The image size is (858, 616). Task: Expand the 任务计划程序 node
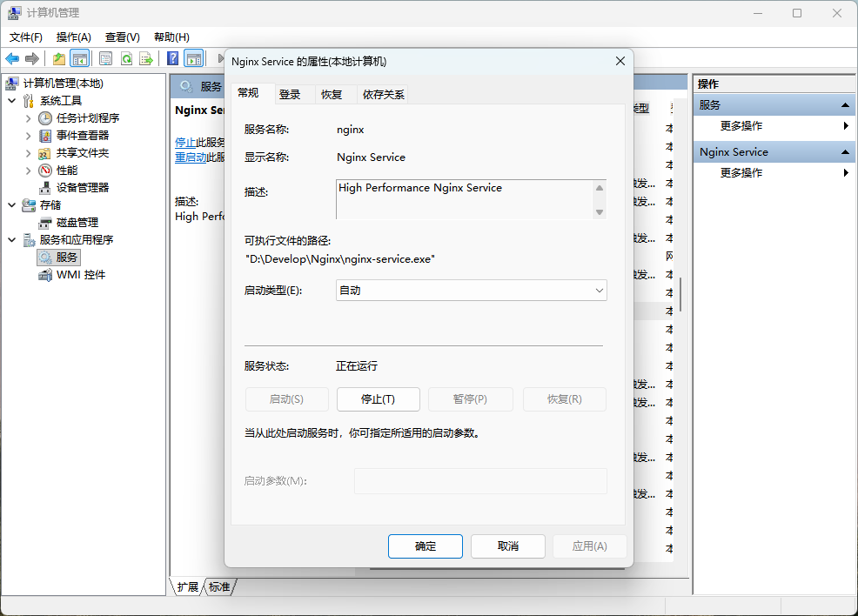pos(29,118)
